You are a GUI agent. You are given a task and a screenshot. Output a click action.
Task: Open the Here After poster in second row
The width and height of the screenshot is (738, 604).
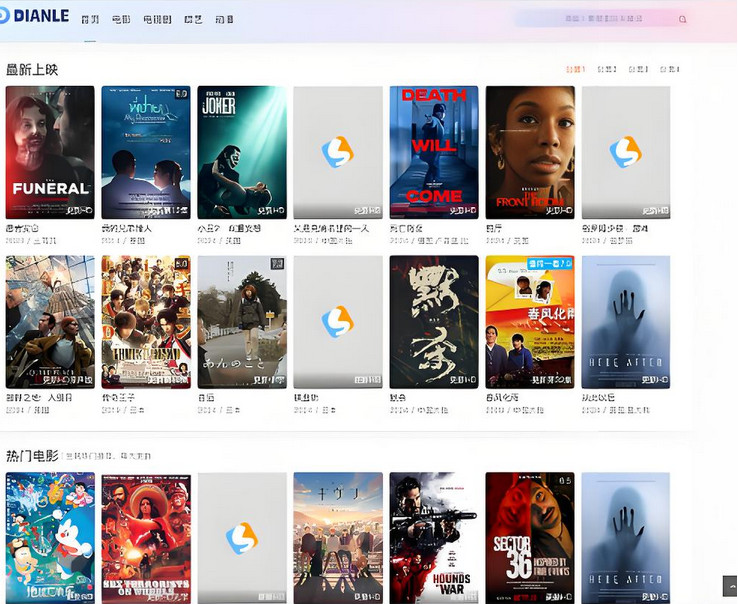[x=625, y=321]
